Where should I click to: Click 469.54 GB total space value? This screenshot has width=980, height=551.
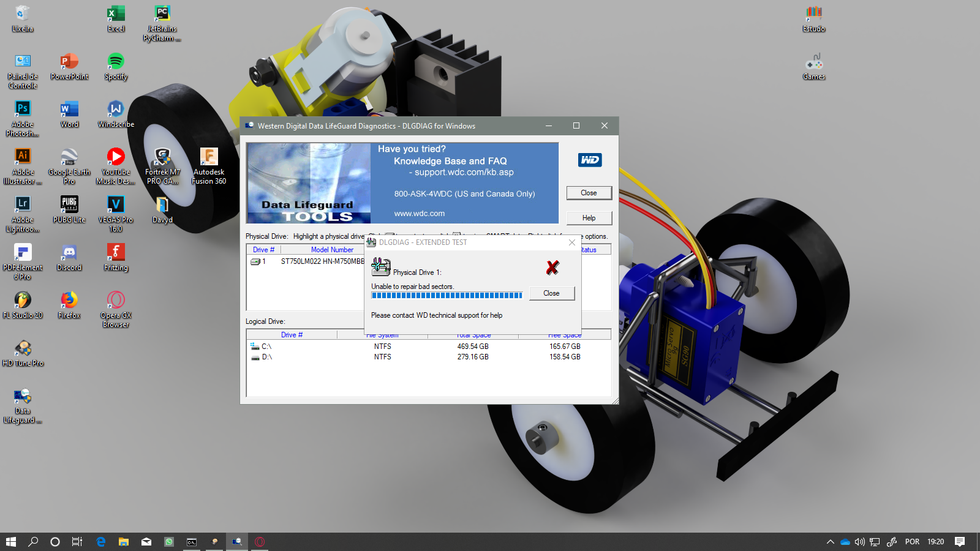(x=473, y=347)
